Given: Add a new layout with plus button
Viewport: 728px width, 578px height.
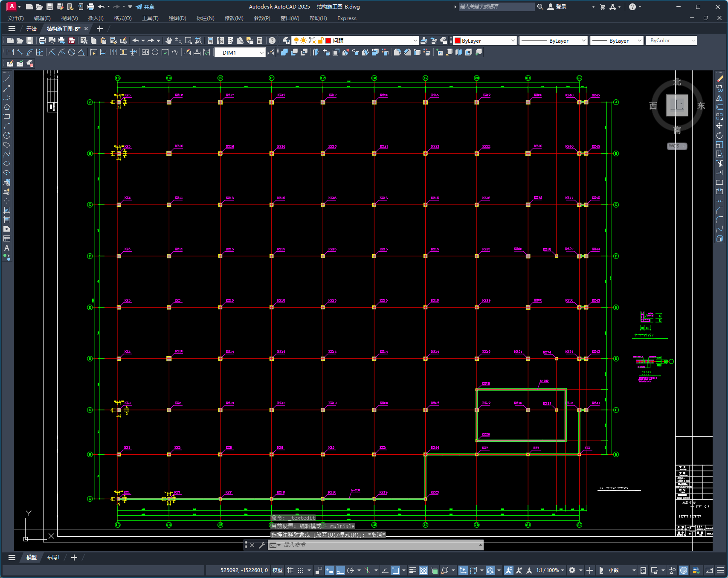Looking at the screenshot, I should point(74,558).
